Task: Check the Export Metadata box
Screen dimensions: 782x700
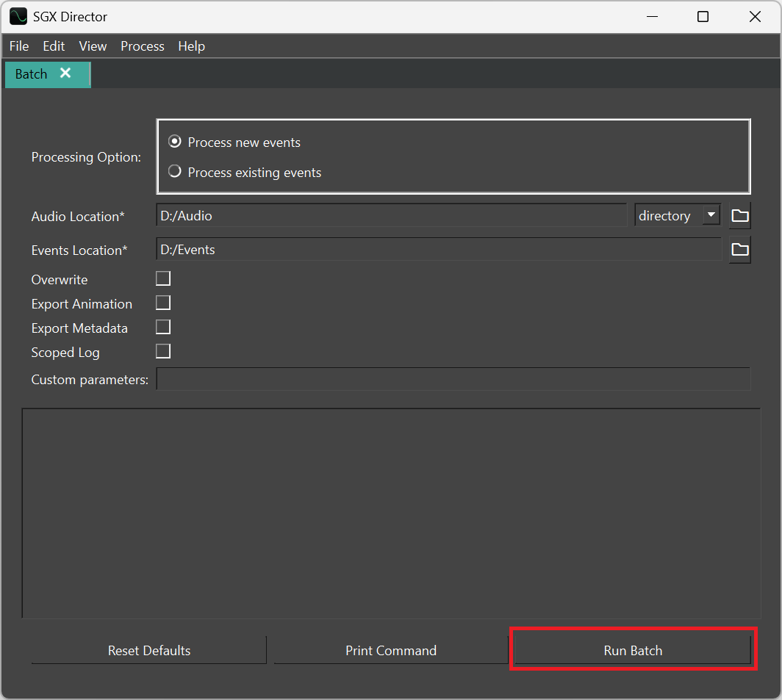Action: (x=163, y=327)
